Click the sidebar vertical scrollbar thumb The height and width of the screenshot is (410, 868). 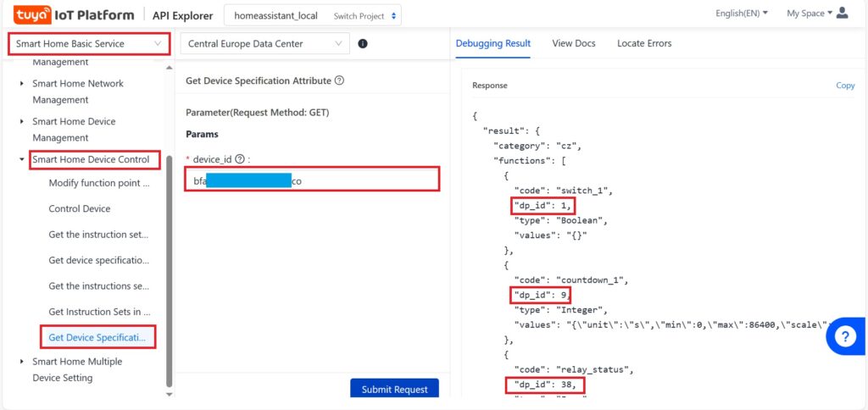click(170, 271)
